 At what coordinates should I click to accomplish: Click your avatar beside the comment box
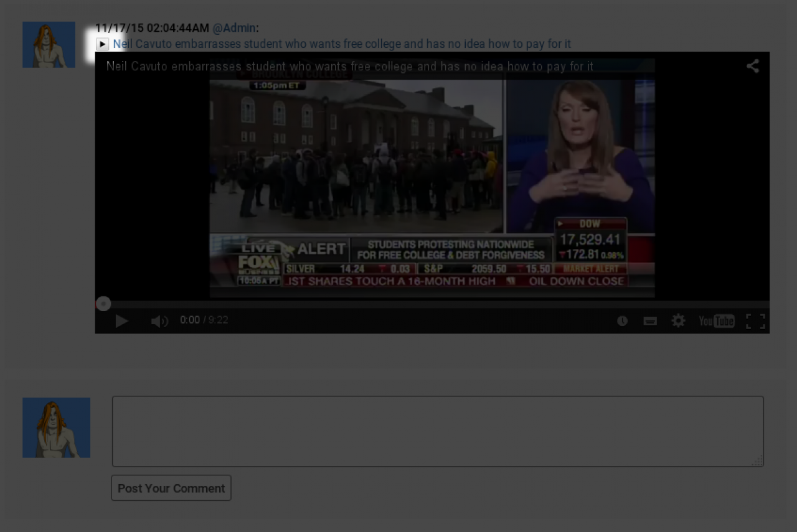click(56, 428)
